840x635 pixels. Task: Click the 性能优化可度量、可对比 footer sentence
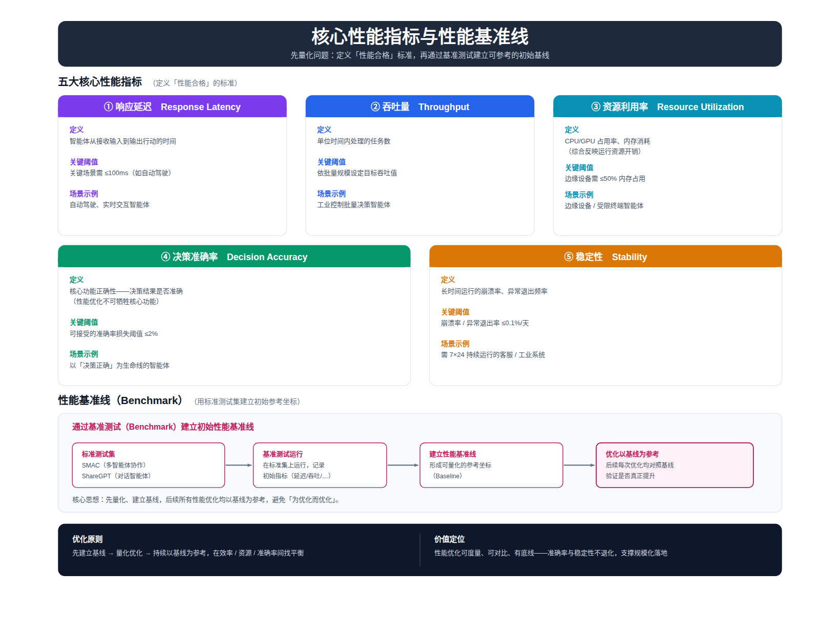click(x=551, y=553)
